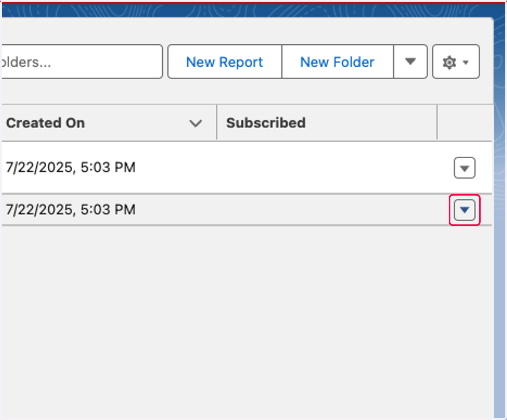Click the New Report button

tap(225, 62)
